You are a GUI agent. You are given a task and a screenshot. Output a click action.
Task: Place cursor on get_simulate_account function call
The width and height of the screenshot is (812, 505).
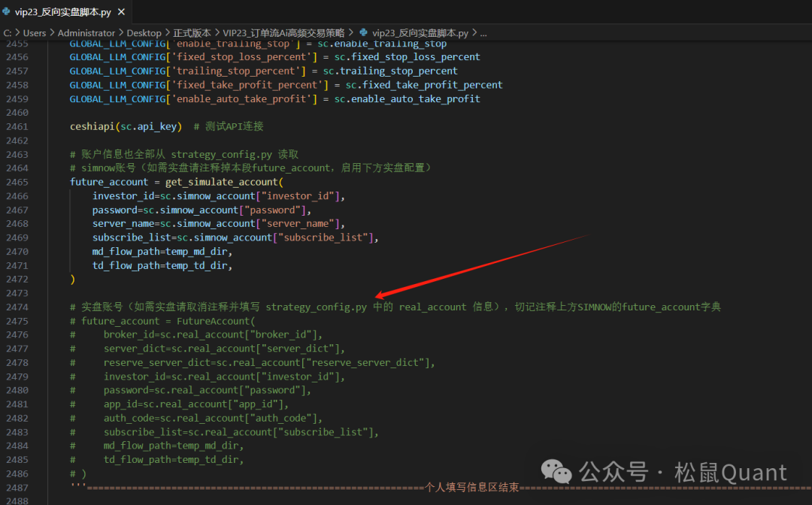coord(220,182)
